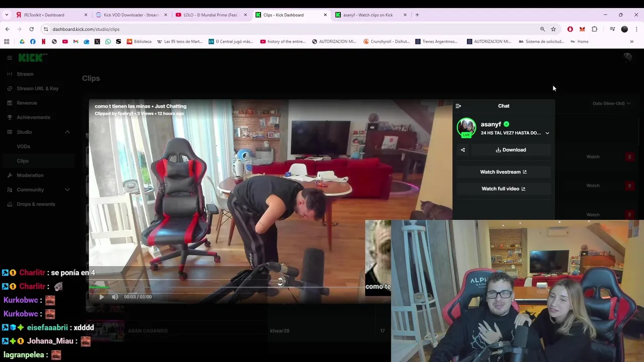This screenshot has width=644, height=362.
Task: Open VODs under Studio
Action: 23,147
